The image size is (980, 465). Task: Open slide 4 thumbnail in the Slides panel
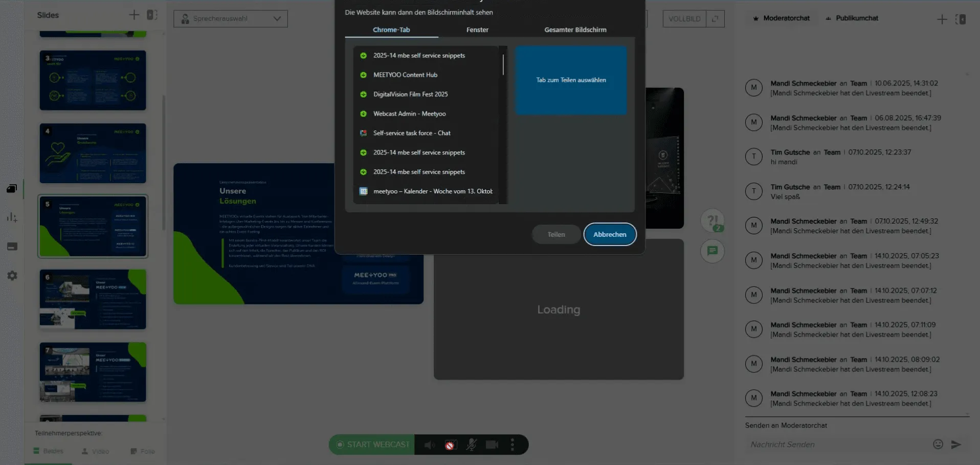tap(93, 153)
